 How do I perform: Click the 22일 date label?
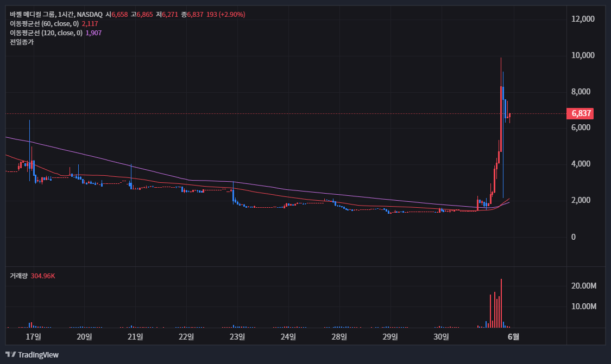(186, 337)
